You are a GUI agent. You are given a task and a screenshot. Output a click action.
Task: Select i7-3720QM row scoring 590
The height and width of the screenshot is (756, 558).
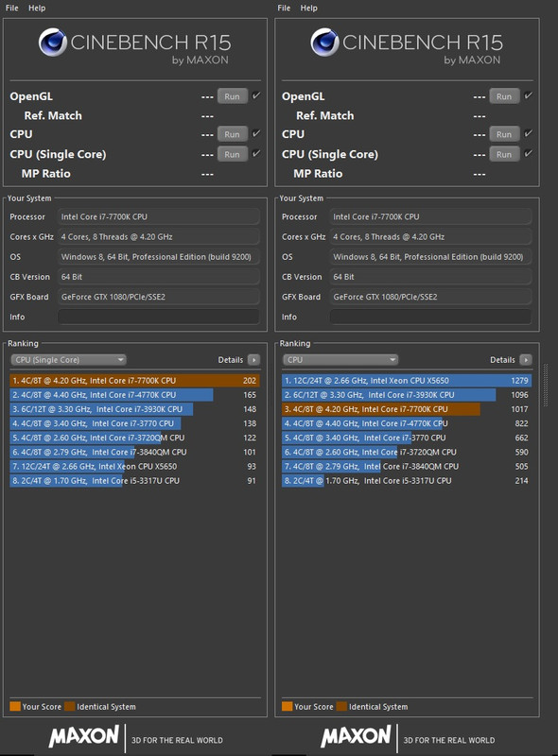click(407, 453)
